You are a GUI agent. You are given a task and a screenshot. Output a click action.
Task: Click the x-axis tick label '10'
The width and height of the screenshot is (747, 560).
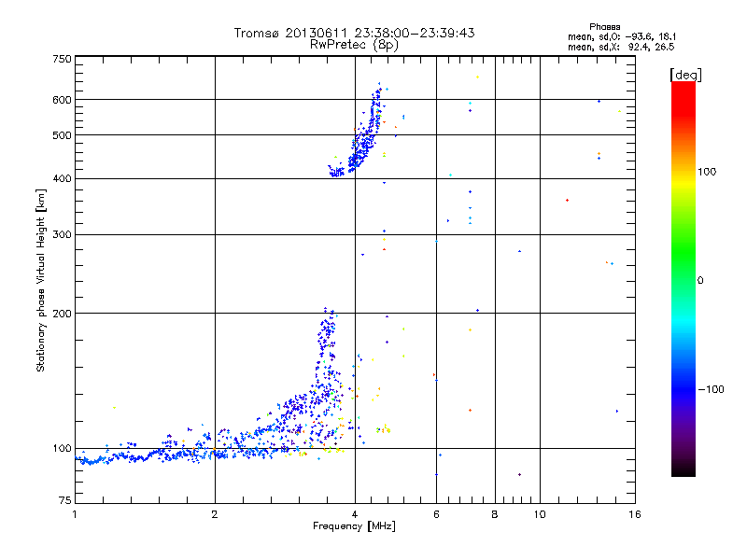coord(540,514)
